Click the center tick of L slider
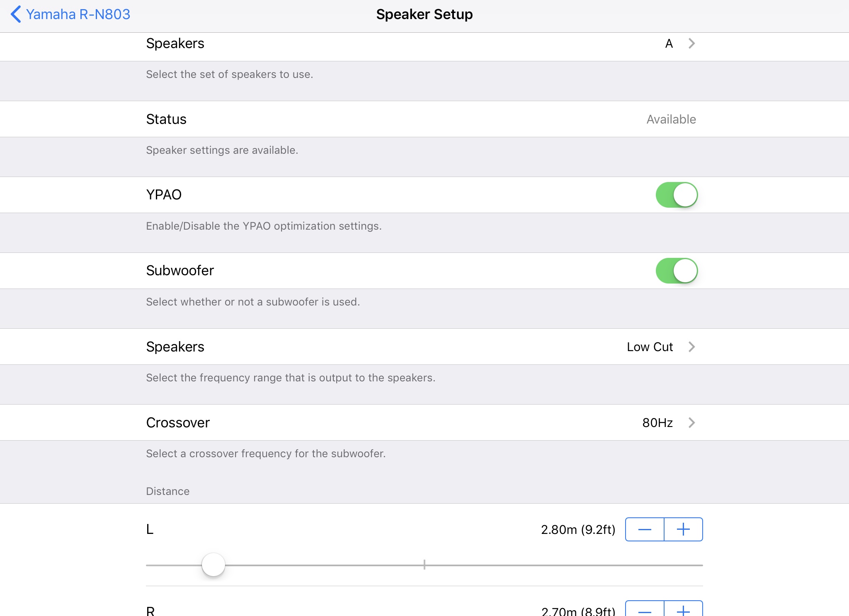Image resolution: width=849 pixels, height=616 pixels. coord(424,565)
